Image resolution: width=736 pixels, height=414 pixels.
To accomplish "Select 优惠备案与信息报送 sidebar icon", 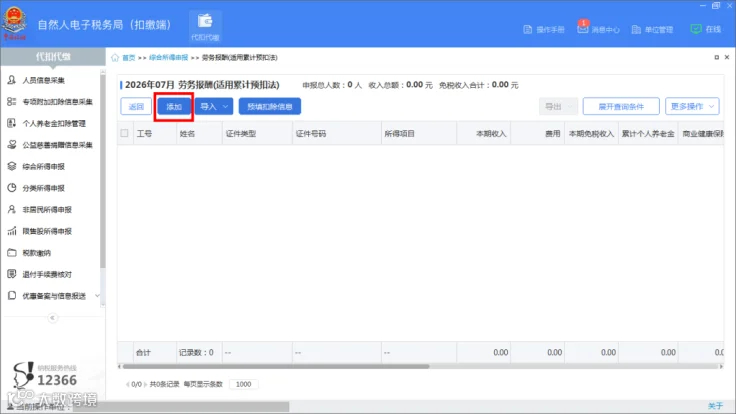I will [12, 296].
